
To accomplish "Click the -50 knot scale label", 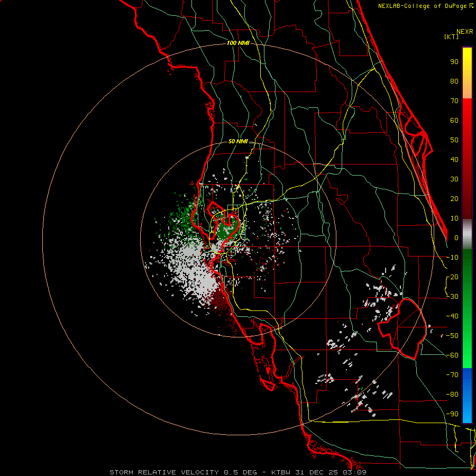I will pos(452,336).
